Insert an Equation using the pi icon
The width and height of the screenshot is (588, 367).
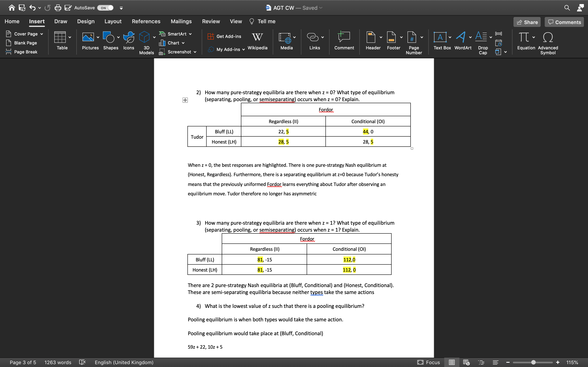[524, 38]
